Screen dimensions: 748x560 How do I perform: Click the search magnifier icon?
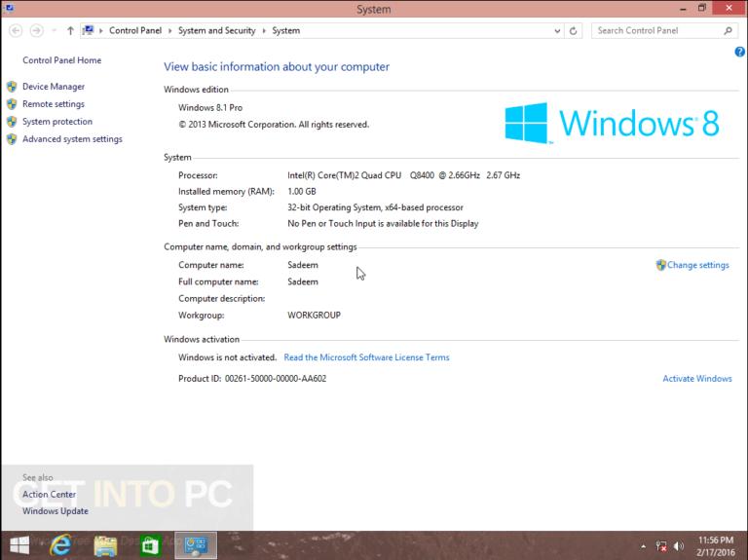[x=728, y=30]
